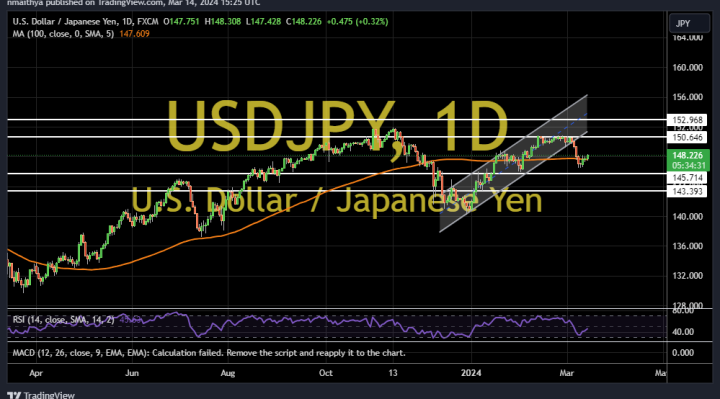Select the 152.968 price level label
This screenshot has height=399, width=720.
click(687, 120)
